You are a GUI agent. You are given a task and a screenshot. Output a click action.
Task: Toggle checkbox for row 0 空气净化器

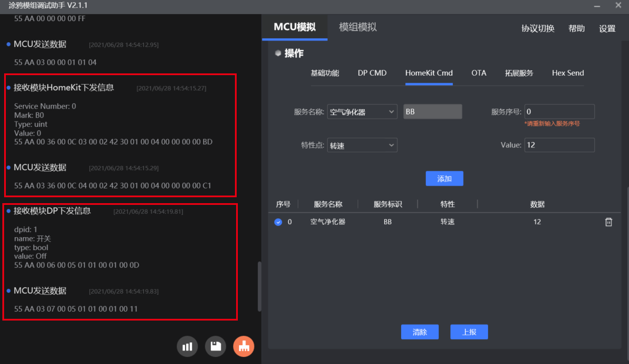tap(278, 222)
